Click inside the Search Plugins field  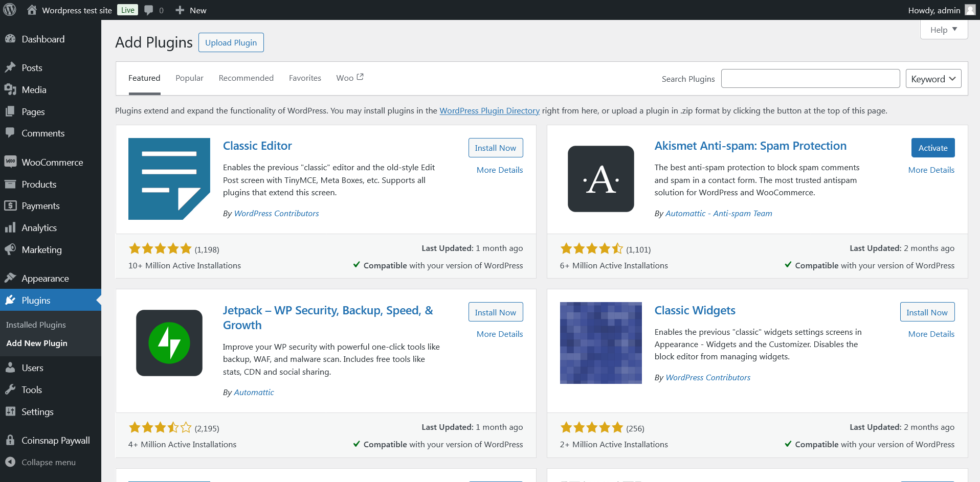tap(810, 78)
